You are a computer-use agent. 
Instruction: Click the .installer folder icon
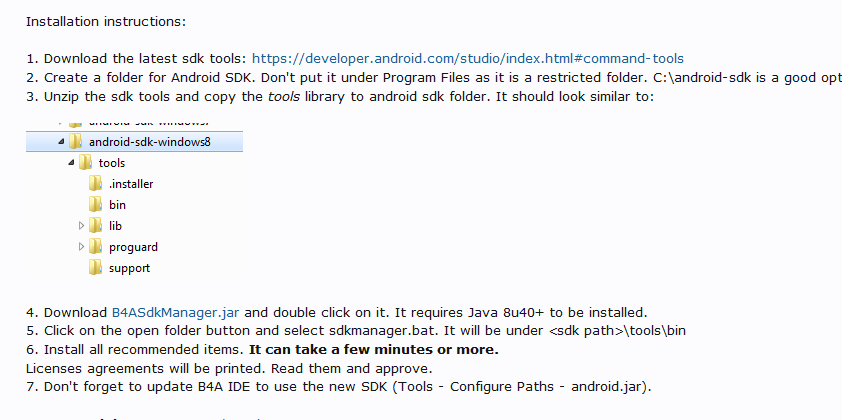[95, 183]
